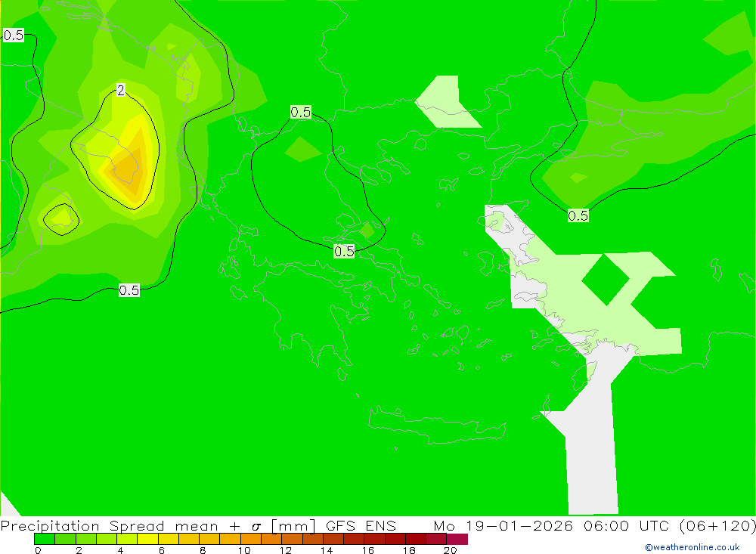This screenshot has height=554, width=756.
Task: Click the orange precipitation maximum inside the 2 contour
Action: coord(128,169)
